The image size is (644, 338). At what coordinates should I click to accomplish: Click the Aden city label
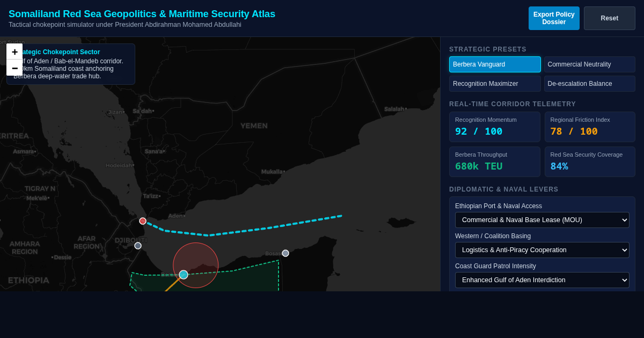point(176,216)
